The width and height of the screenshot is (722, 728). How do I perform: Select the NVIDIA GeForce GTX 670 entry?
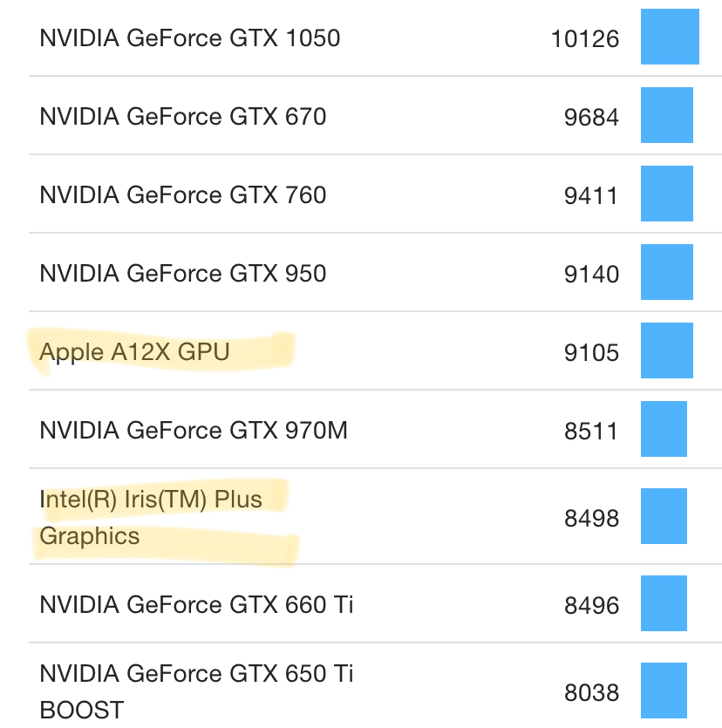pos(182,116)
